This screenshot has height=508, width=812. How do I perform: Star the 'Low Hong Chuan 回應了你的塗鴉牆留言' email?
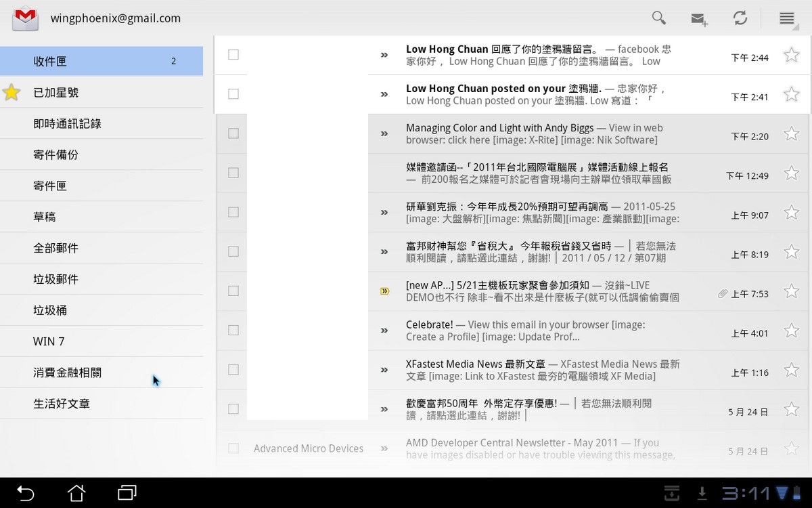[x=791, y=55]
